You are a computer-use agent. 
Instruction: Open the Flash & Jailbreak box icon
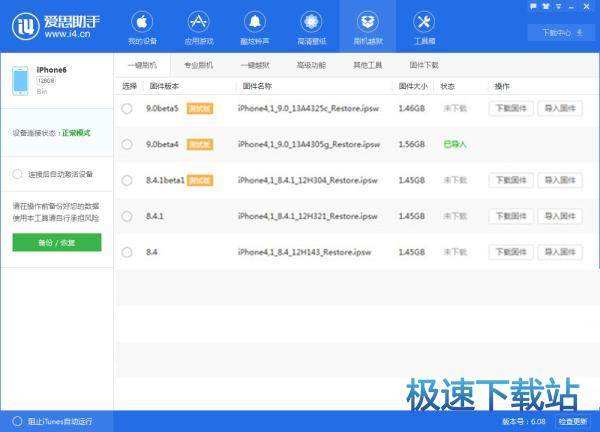pyautogui.click(x=368, y=22)
